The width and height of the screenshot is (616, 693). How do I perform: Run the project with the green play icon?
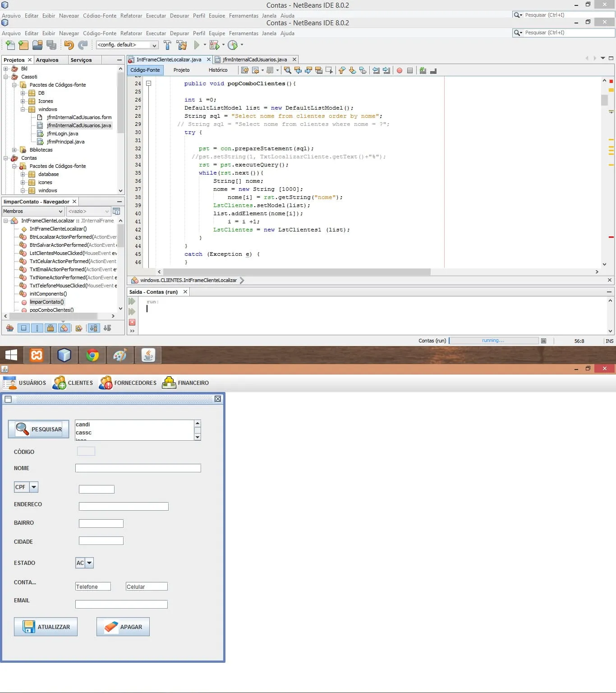click(197, 45)
